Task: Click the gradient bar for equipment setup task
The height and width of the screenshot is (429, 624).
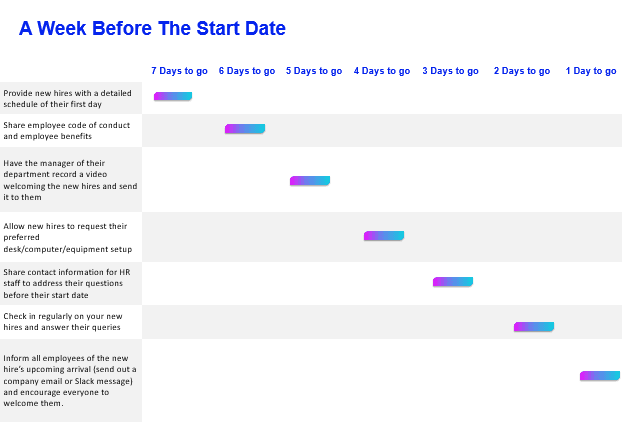Action: pyautogui.click(x=384, y=236)
